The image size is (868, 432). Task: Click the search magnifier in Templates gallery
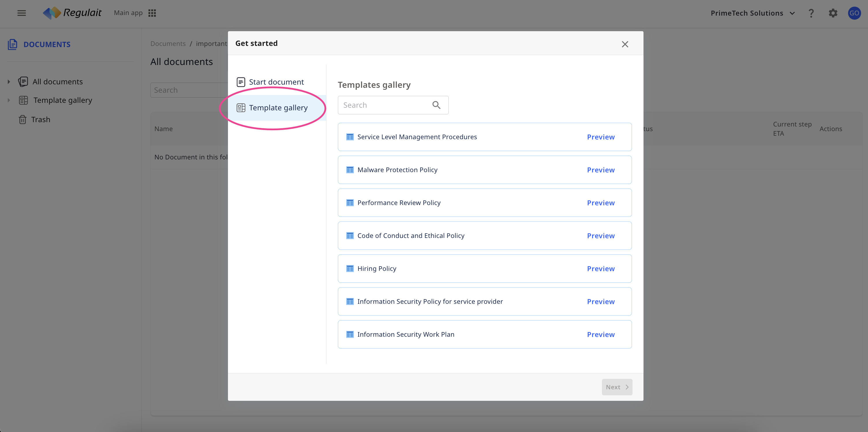(436, 105)
